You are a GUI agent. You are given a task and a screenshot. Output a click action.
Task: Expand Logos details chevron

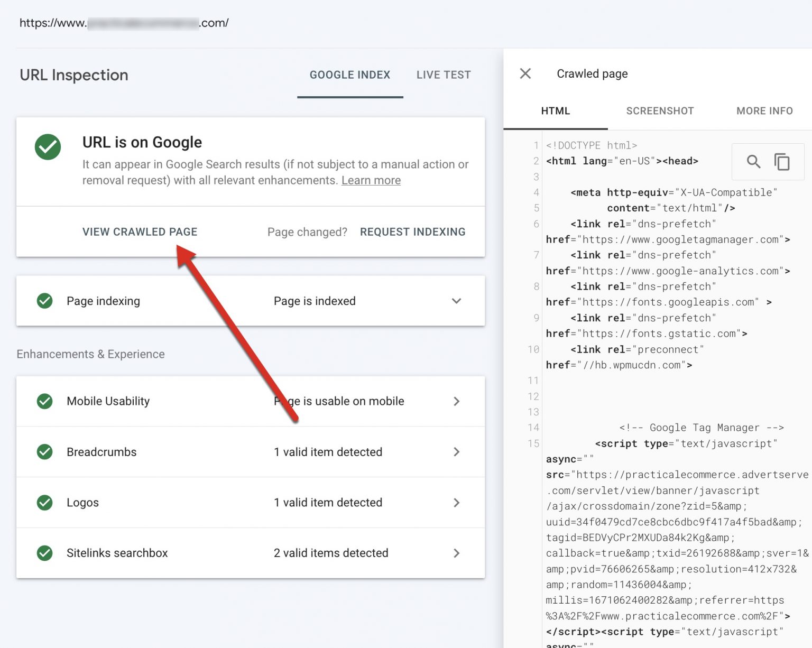(x=456, y=503)
